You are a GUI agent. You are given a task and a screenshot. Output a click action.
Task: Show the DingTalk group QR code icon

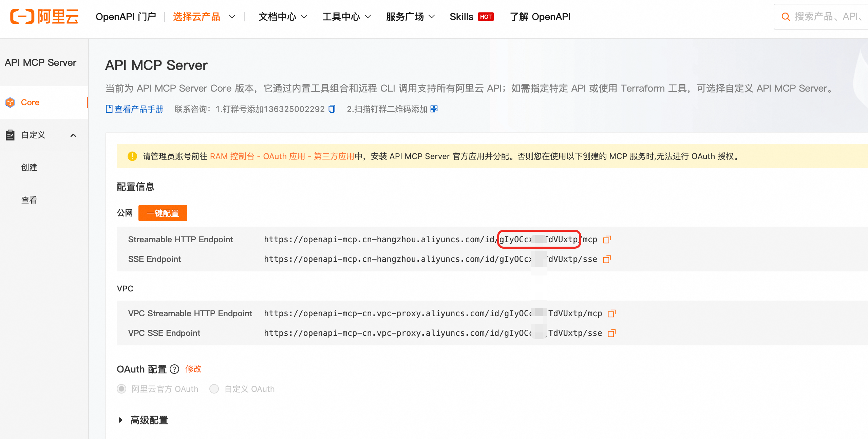coord(434,109)
